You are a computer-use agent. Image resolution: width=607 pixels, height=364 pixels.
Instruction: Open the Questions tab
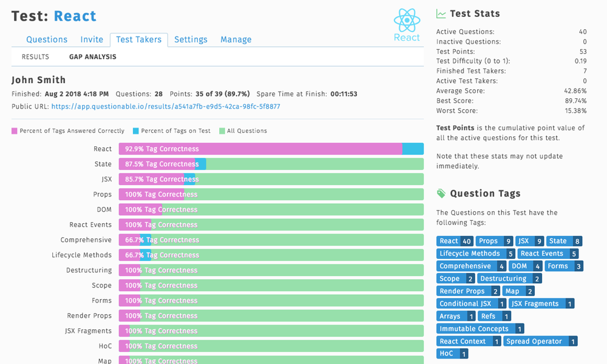(x=47, y=39)
